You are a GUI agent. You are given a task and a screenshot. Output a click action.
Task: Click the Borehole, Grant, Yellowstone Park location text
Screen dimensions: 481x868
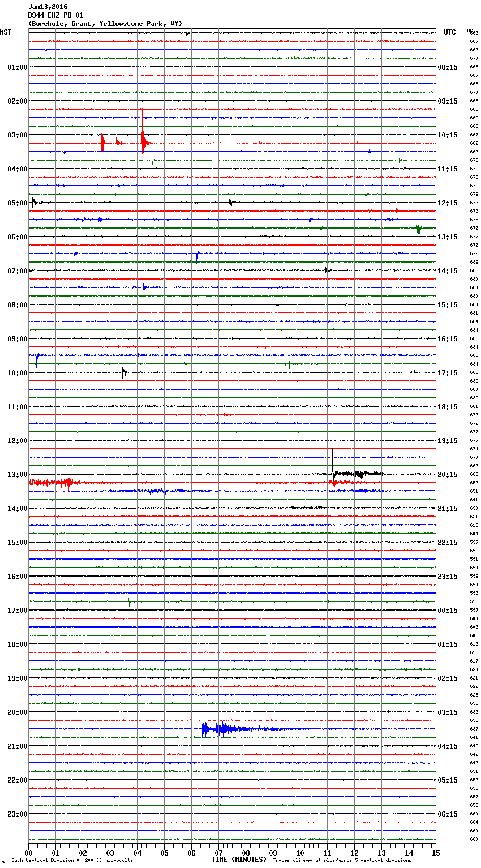tap(105, 24)
